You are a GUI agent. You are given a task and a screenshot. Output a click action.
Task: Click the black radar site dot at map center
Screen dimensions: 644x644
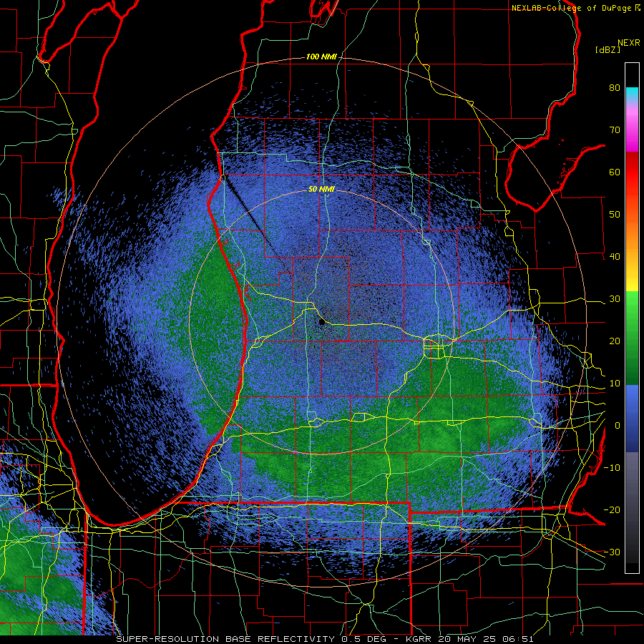pos(322,323)
